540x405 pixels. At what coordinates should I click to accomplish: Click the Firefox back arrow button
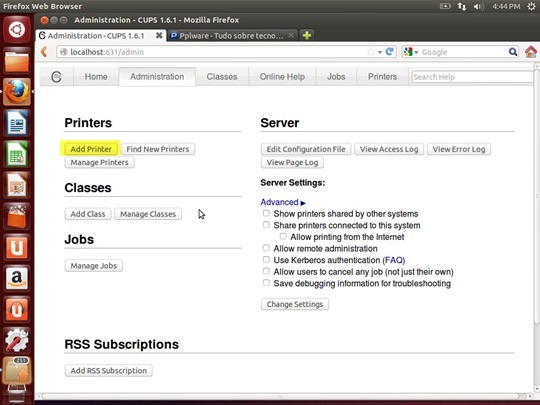44,52
